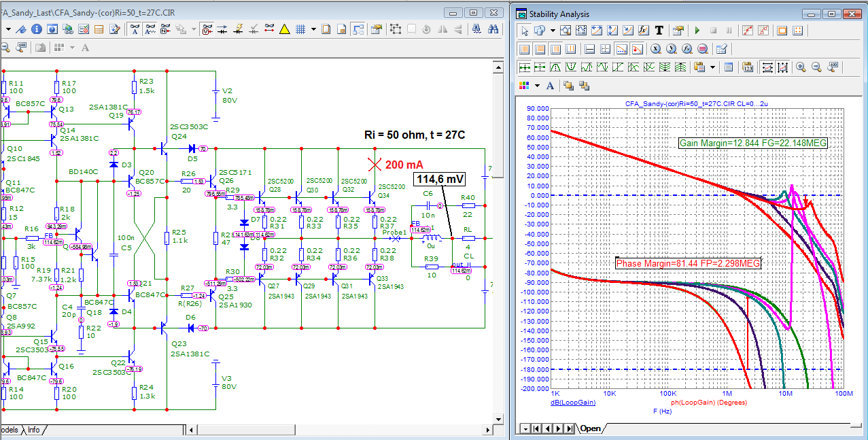Toggle Node Voltages display in schematic toolbar

[x=208, y=29]
